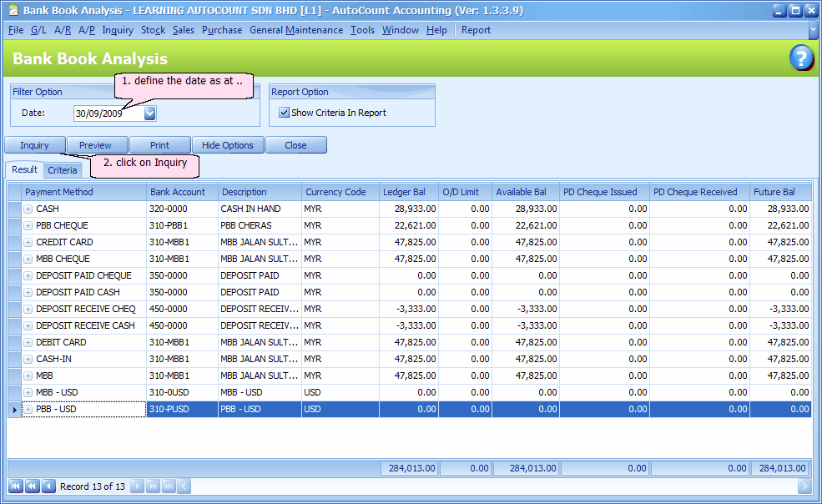Go to first record navigator button
The image size is (822, 504).
[16, 486]
